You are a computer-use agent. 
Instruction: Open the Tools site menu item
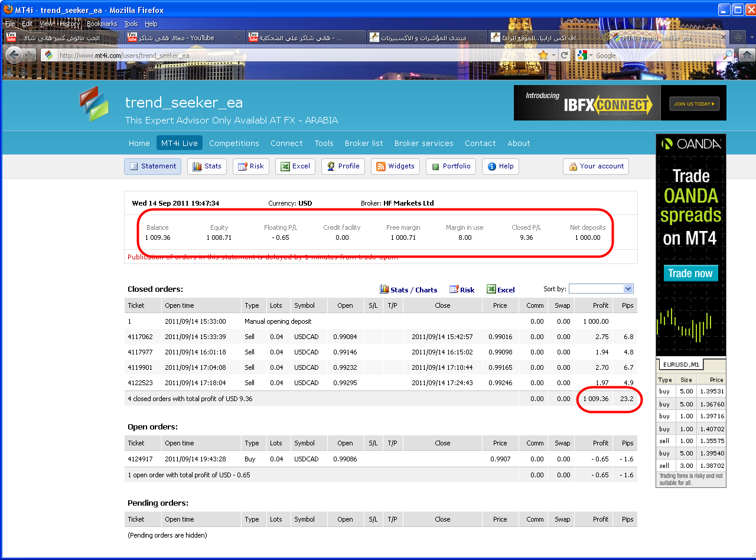(x=324, y=143)
